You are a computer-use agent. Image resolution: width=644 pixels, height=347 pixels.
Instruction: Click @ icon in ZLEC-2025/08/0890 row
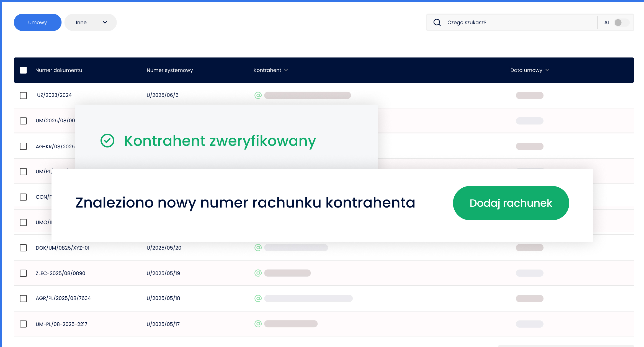click(x=258, y=273)
